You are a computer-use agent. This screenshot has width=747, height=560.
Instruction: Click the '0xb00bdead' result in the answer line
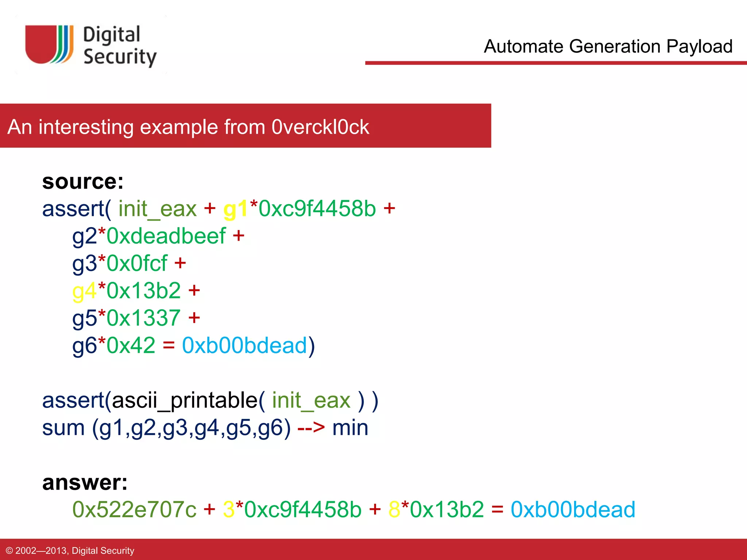click(x=573, y=509)
